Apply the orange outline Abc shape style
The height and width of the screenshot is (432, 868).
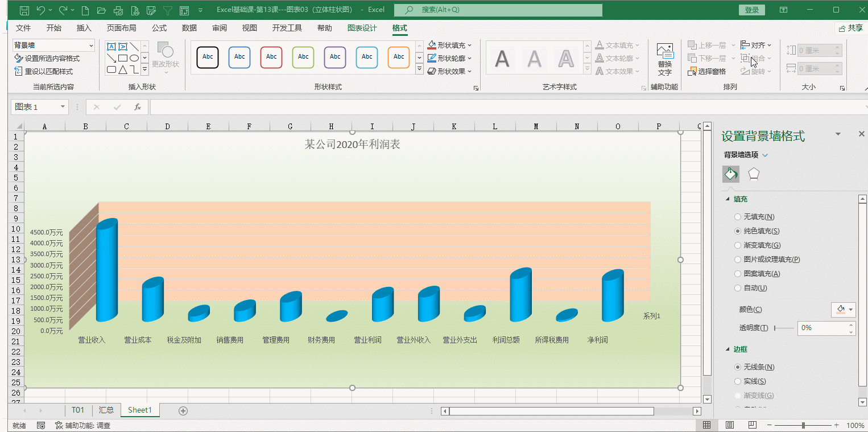click(399, 57)
